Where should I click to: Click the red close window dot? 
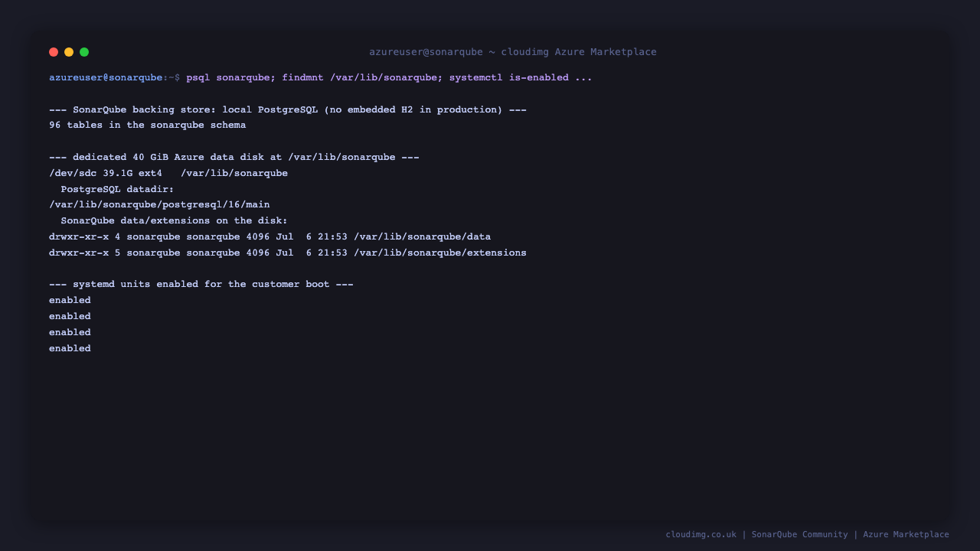(54, 52)
